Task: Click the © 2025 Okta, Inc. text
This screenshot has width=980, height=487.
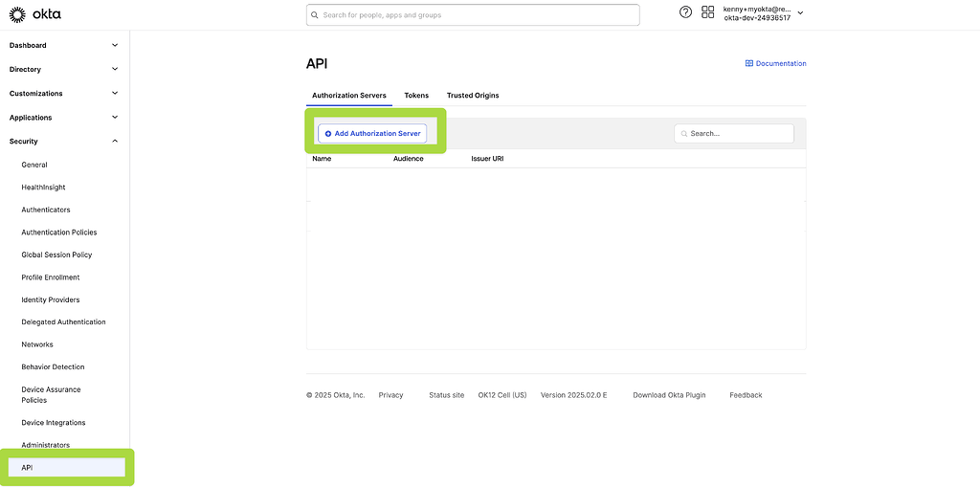Action: [x=336, y=395]
